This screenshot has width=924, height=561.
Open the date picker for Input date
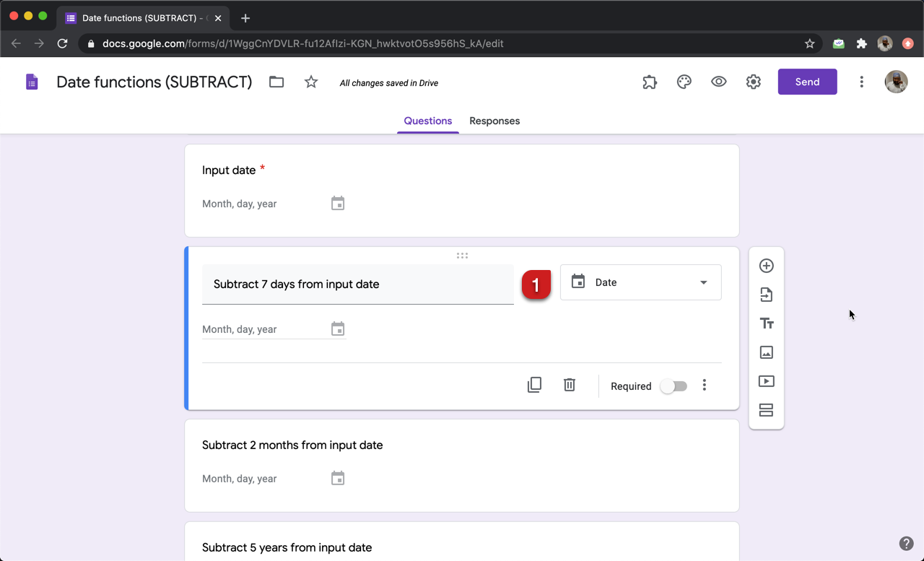[337, 203]
